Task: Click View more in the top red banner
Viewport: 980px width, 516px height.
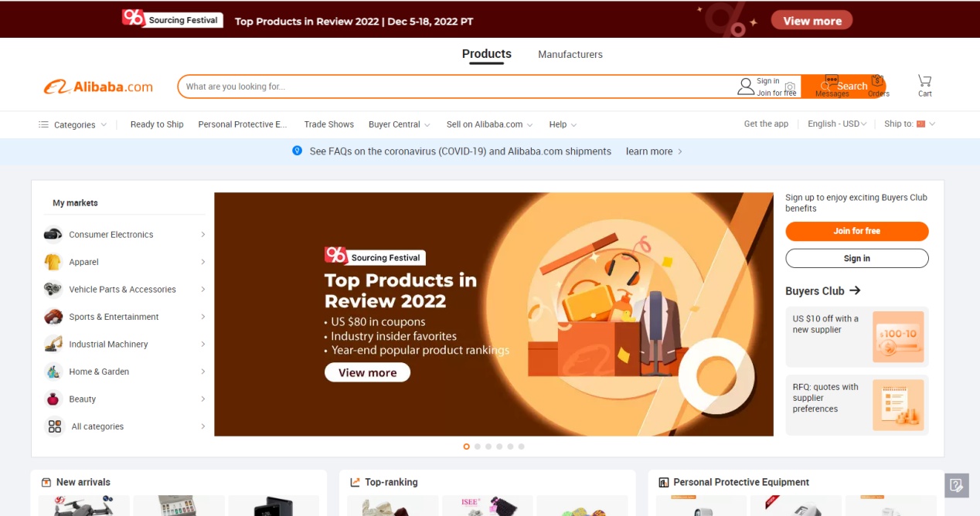Action: point(812,21)
